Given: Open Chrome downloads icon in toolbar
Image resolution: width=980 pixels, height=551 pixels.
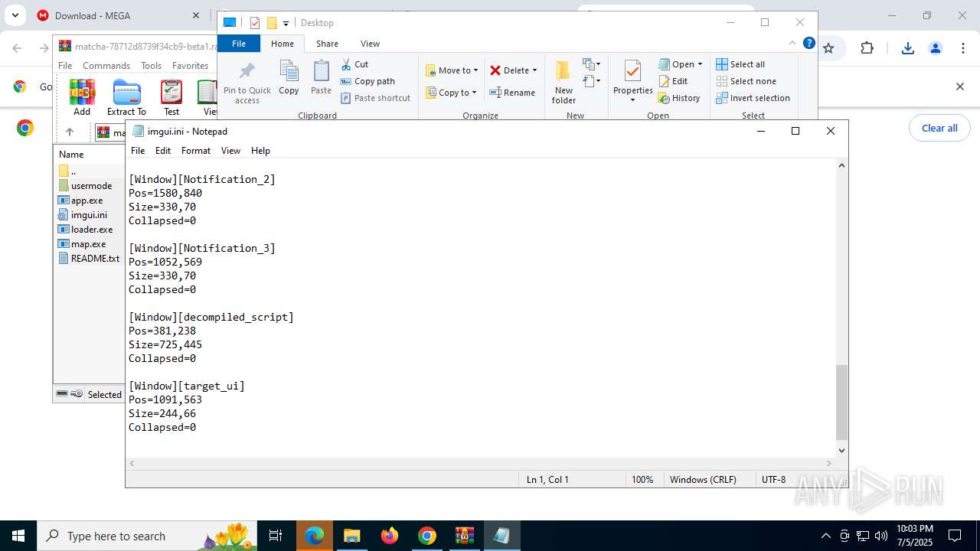Looking at the screenshot, I should (x=908, y=48).
